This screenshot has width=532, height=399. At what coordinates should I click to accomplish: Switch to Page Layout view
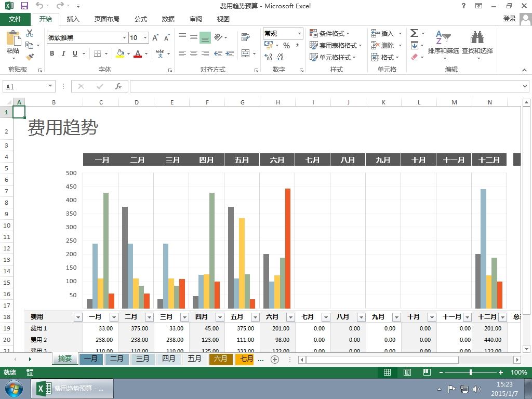pos(407,373)
